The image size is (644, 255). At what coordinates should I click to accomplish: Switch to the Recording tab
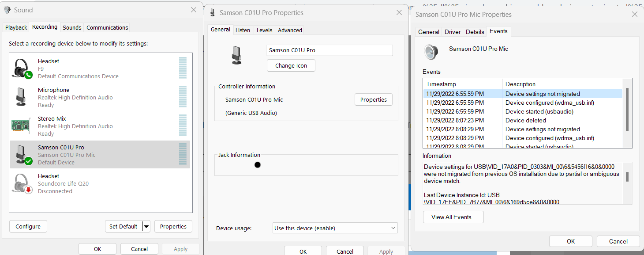(45, 27)
